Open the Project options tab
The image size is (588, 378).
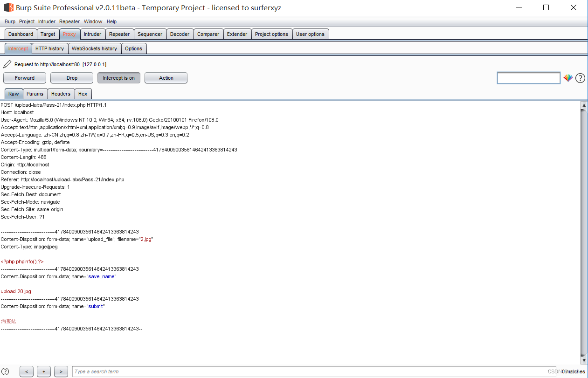pos(271,34)
